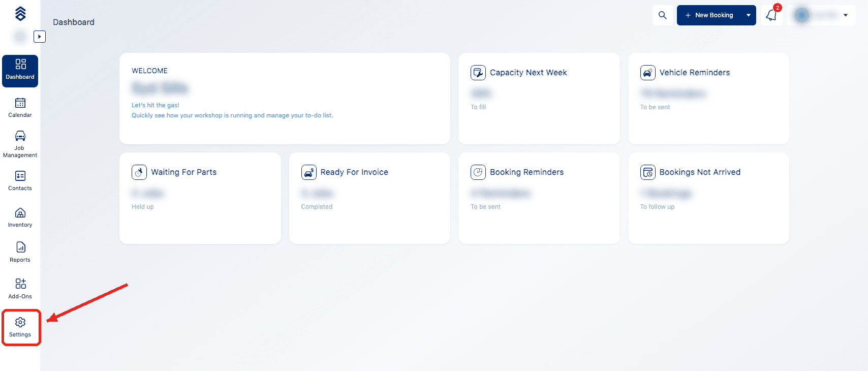This screenshot has height=371, width=868.
Task: Open the Bookings Not Arrived card title
Action: (700, 172)
